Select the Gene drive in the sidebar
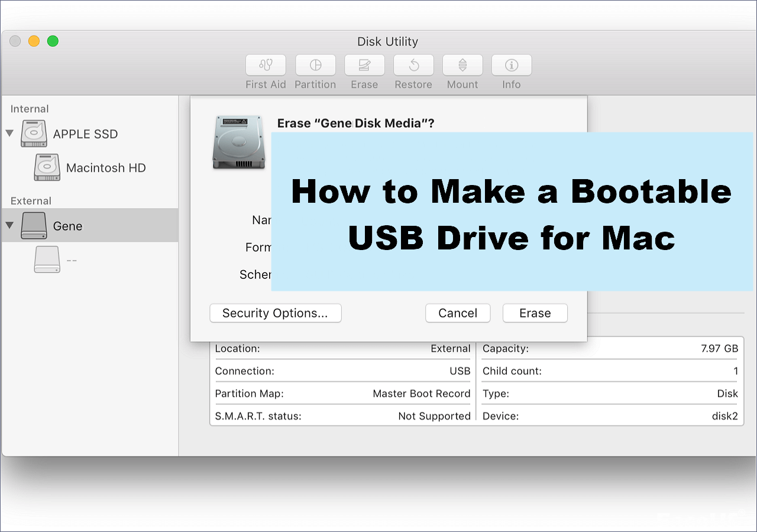The width and height of the screenshot is (757, 532). 68,225
